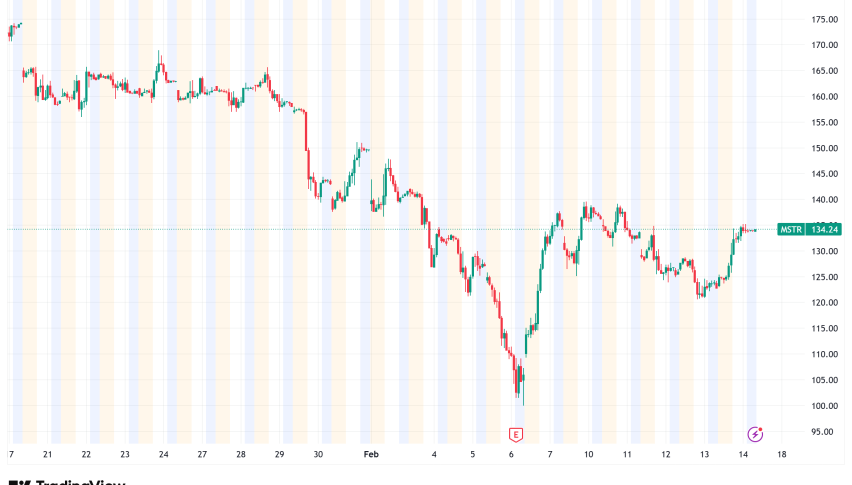Click the 165.00 price scale label

click(825, 71)
